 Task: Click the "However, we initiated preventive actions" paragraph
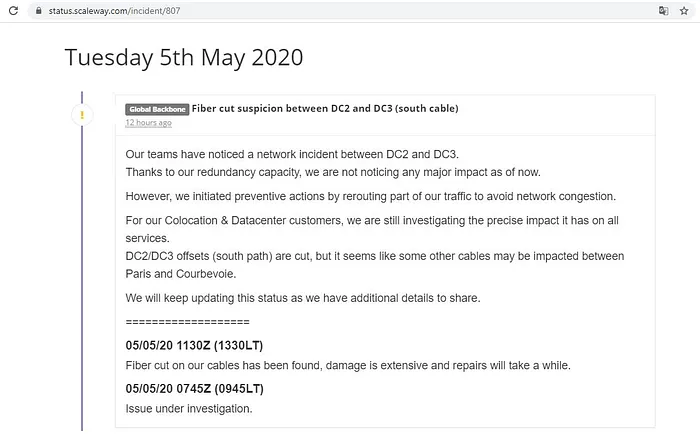coord(370,195)
